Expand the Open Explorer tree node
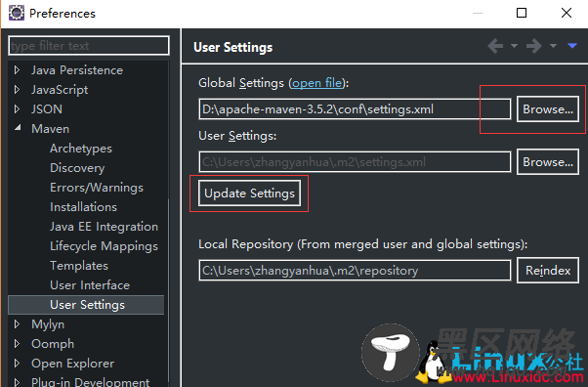Screen dimensions: 588x387 tap(17, 363)
